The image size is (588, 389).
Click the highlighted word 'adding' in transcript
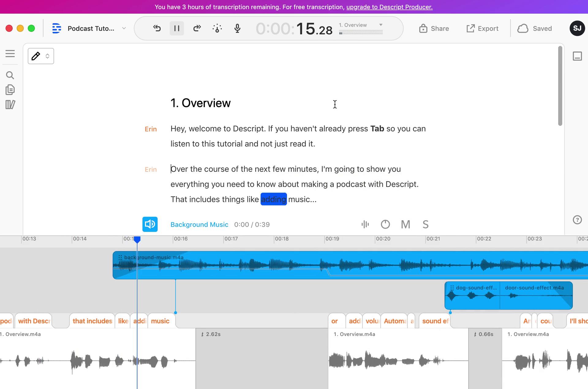pos(273,199)
